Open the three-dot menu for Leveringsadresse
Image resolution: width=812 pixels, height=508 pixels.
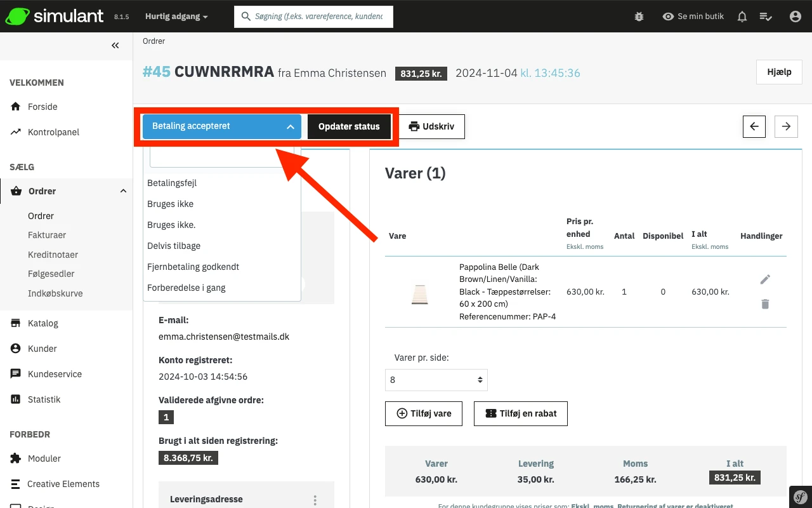coord(315,500)
